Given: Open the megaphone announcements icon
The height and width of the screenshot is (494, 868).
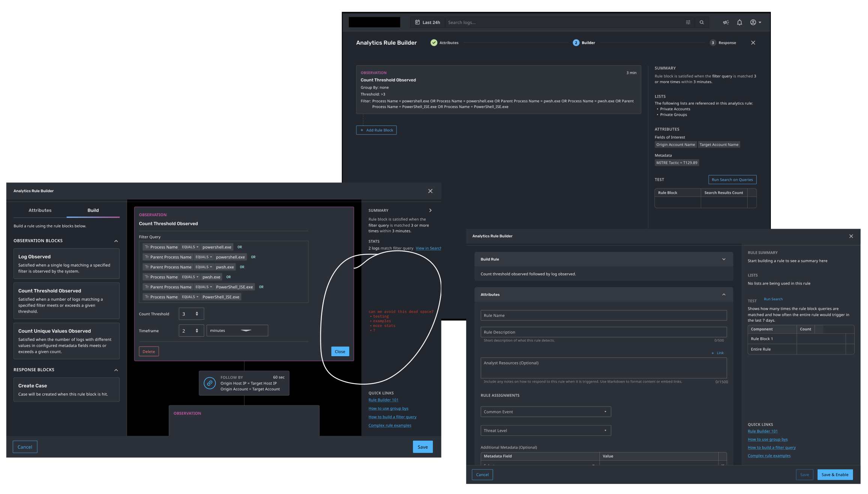Looking at the screenshot, I should (726, 23).
